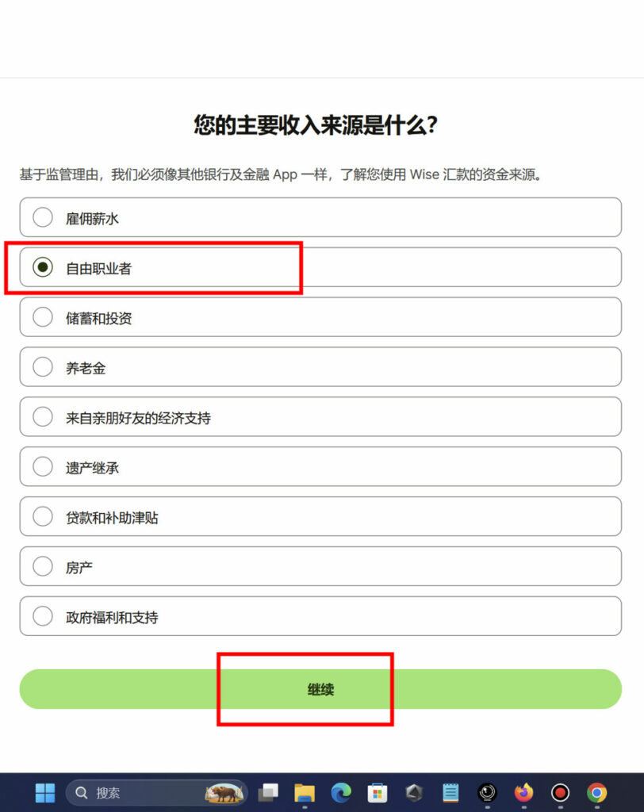Image resolution: width=644 pixels, height=812 pixels.
Task: Select the 雇佣薪水 radio option
Action: coord(43,217)
